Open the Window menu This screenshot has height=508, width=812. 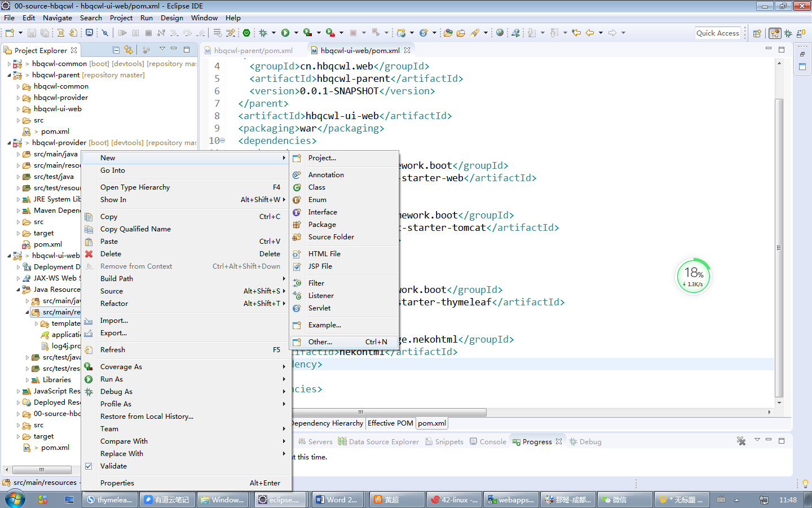pos(204,18)
